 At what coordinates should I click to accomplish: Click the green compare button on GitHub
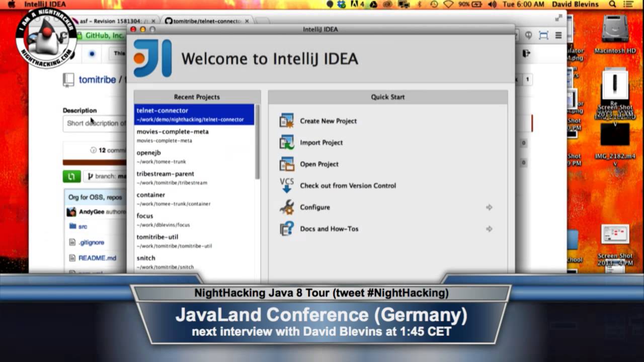tap(71, 176)
